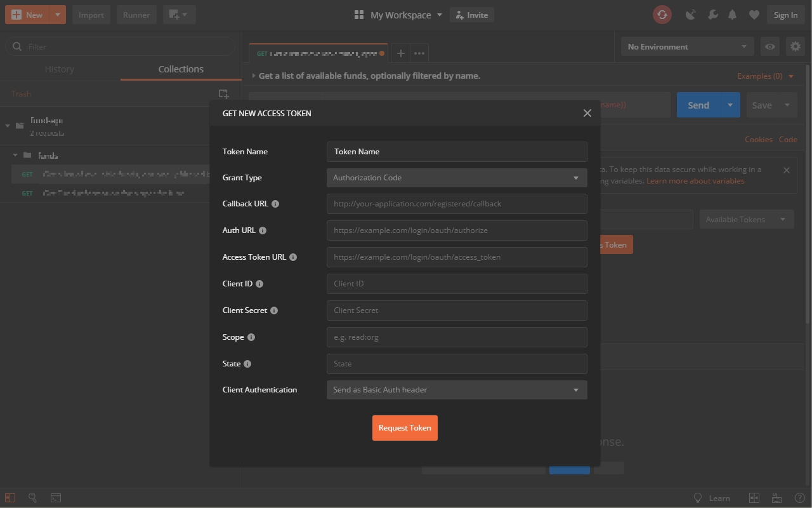
Task: Open the Available Tokens dropdown
Action: [x=747, y=220]
